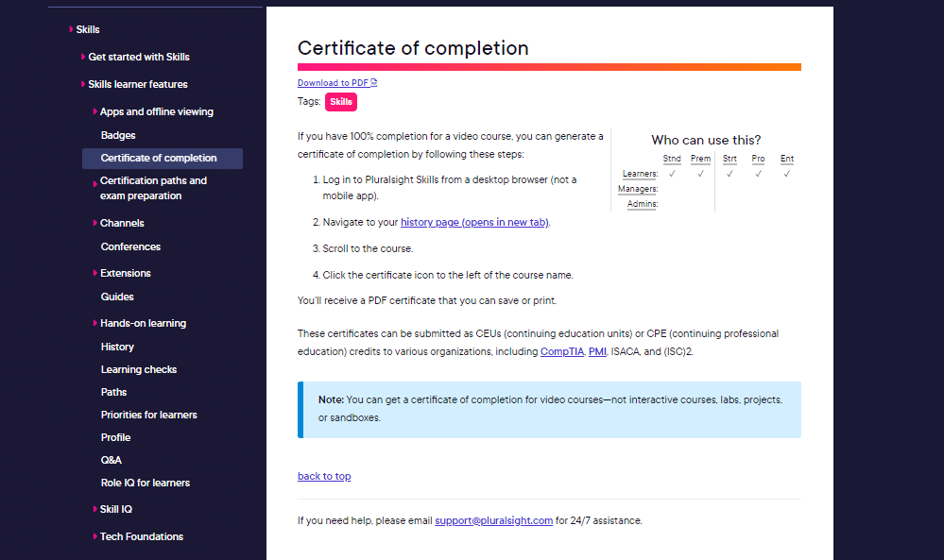The image size is (944, 560).
Task: Click the back to top link
Action: point(324,476)
